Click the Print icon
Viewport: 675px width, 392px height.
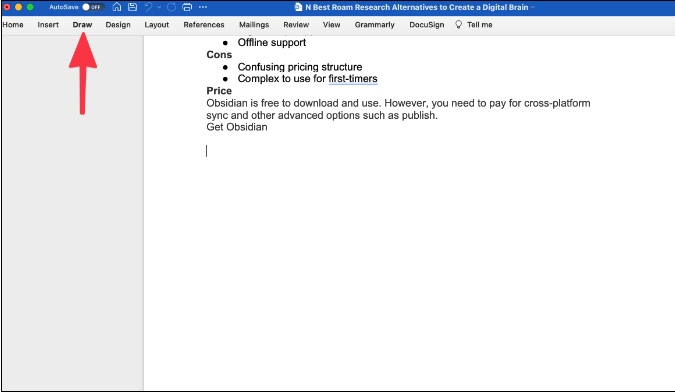coord(187,7)
